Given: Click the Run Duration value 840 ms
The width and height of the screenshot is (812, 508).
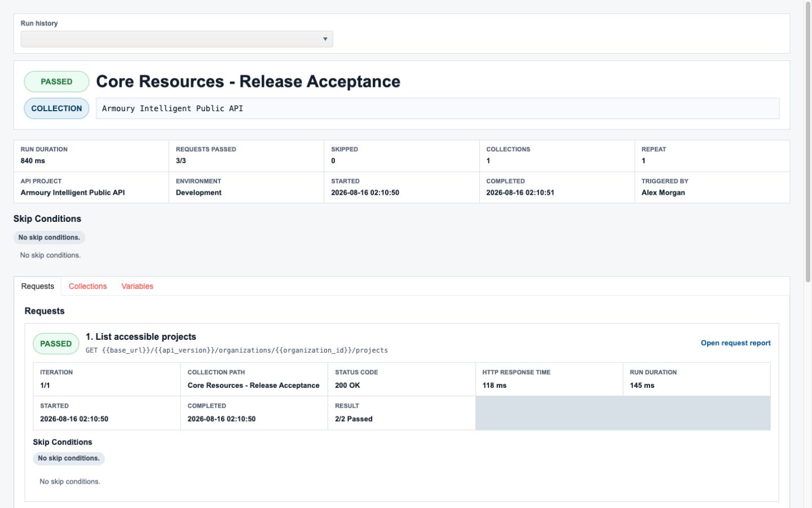Looking at the screenshot, I should (x=33, y=161).
